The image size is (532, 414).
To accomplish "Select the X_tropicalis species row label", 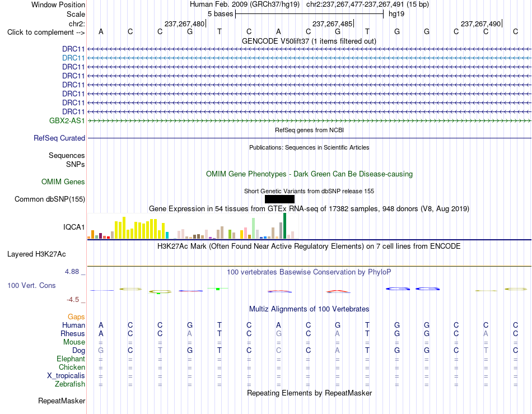I will tap(66, 376).
